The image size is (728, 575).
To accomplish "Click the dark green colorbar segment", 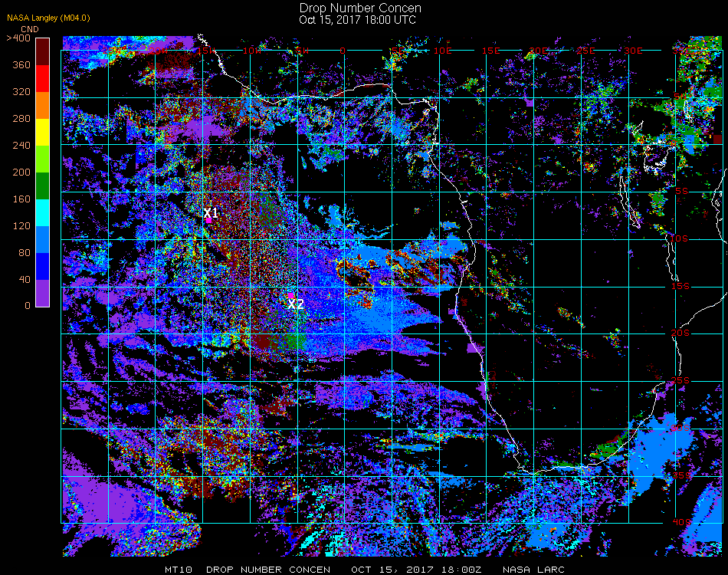I will click(42, 186).
